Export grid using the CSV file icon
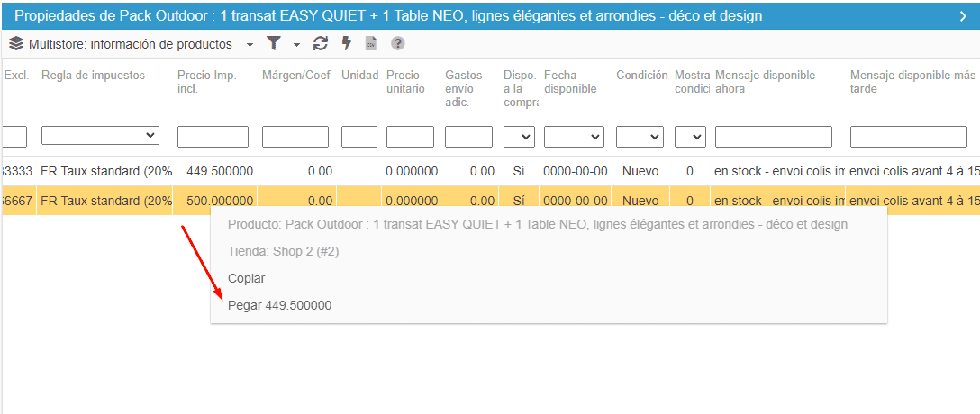Viewport: 980px width, 414px height. 371,44
